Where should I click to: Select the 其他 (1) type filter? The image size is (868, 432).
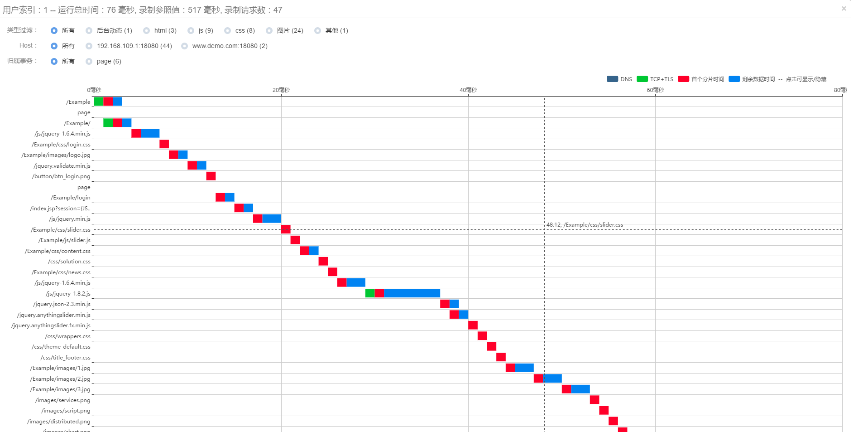pos(318,31)
